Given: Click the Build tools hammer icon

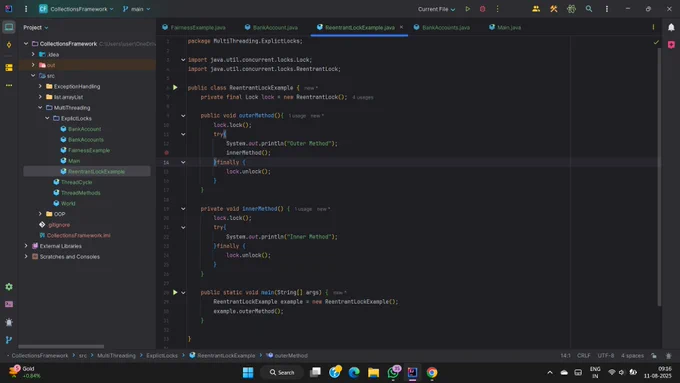Looking at the screenshot, I should 554,9.
